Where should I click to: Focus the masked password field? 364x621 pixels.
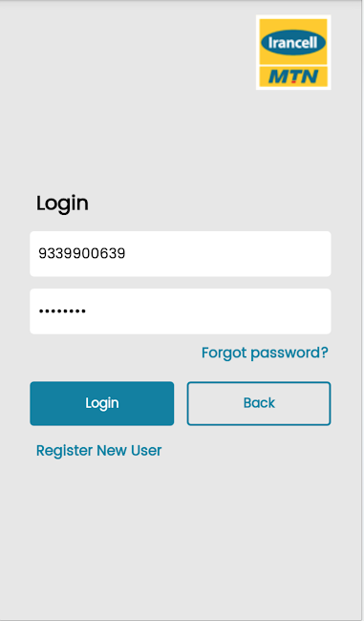181,310
